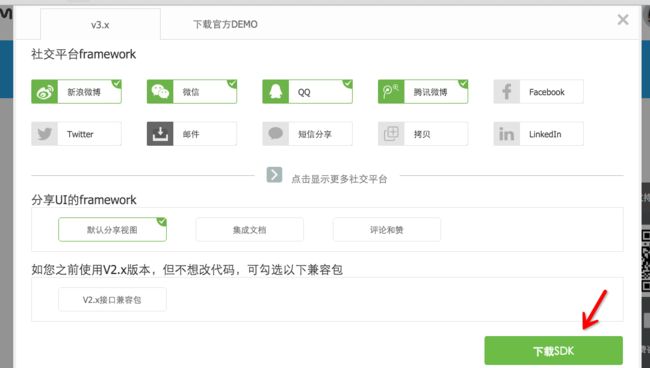650x368 pixels.
Task: Click the QQ penguin icon
Action: (x=276, y=92)
